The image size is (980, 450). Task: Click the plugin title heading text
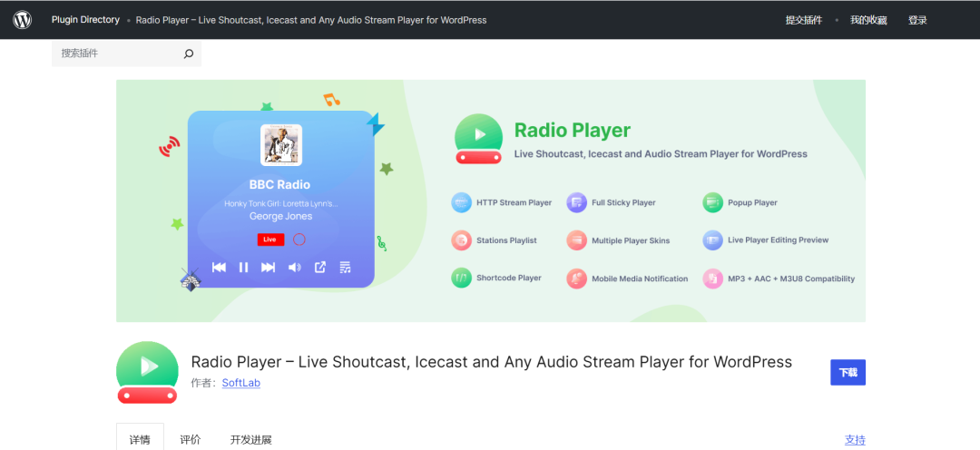[491, 362]
